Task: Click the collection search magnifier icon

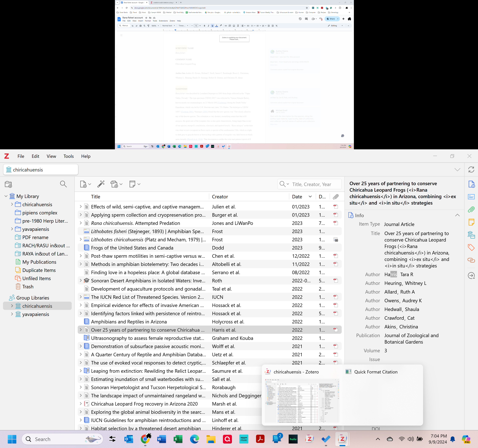Action: [x=63, y=184]
